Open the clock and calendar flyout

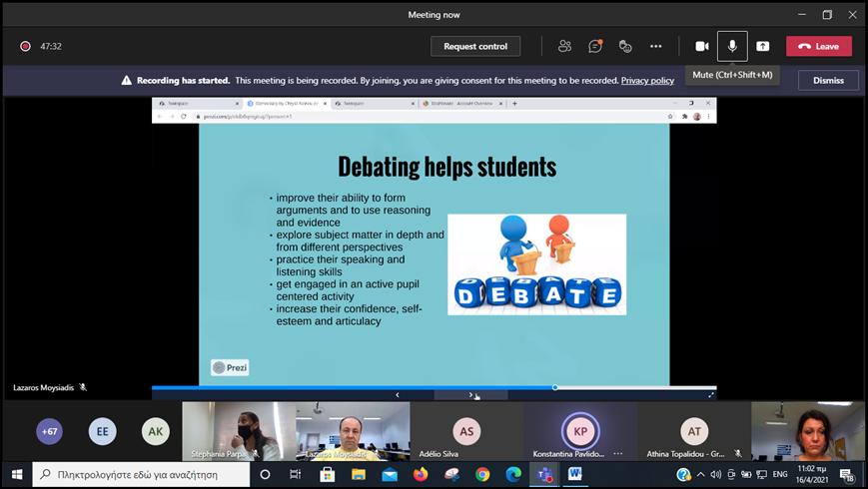click(811, 475)
